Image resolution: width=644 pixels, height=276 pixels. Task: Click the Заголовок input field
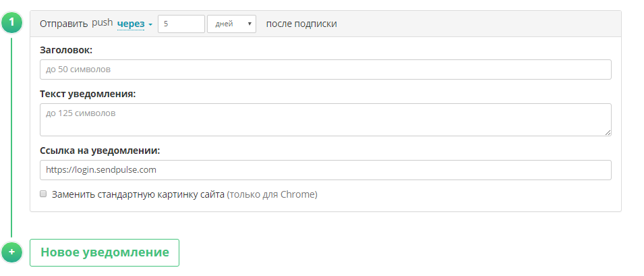pyautogui.click(x=325, y=70)
